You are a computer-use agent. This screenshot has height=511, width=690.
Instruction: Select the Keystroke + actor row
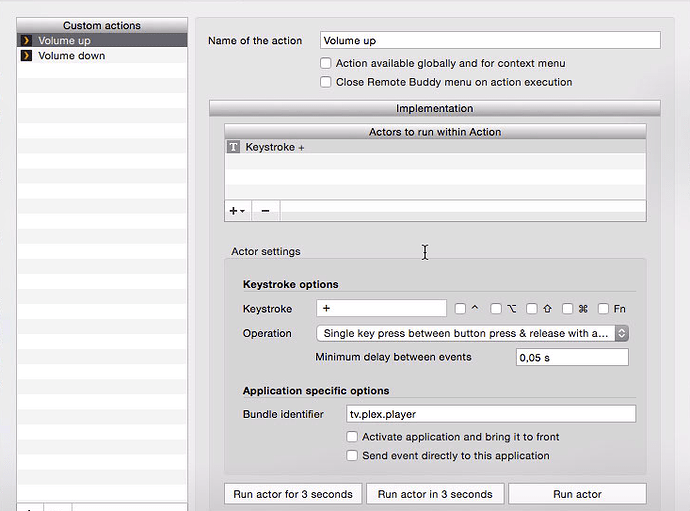(x=435, y=147)
